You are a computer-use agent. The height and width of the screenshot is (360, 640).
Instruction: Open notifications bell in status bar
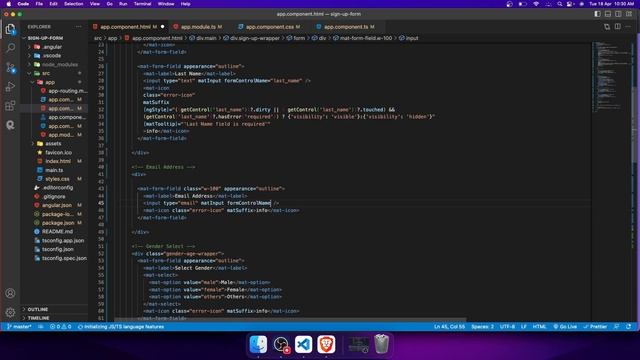pyautogui.click(x=629, y=327)
